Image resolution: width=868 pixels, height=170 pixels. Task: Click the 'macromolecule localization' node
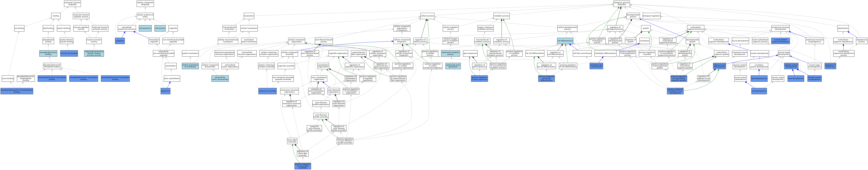230,28
